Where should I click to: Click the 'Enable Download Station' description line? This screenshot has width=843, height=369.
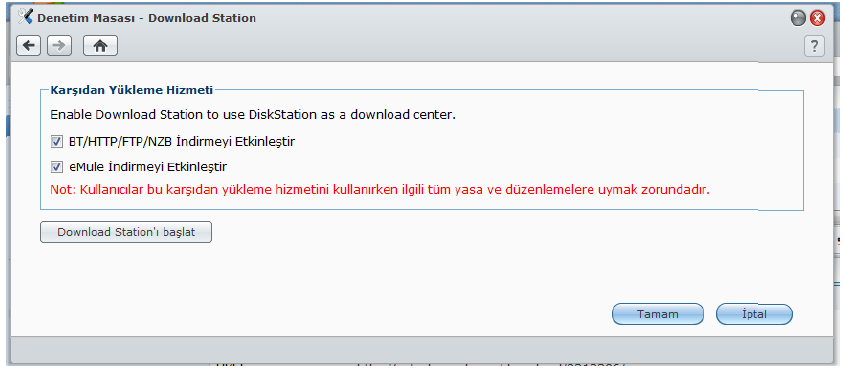253,115
